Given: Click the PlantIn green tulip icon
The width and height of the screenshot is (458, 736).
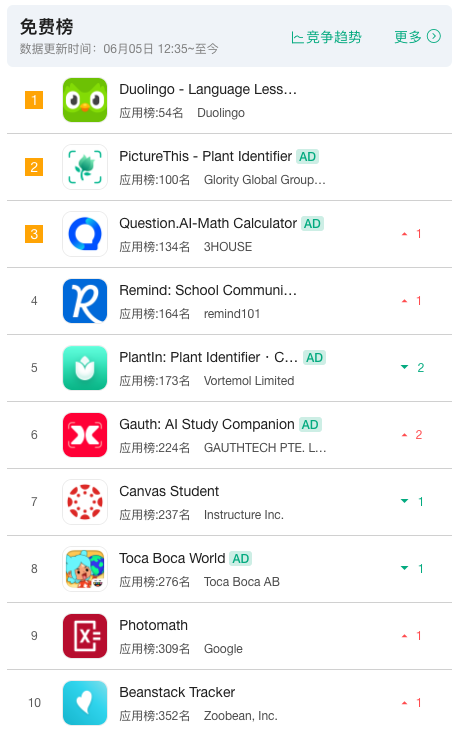Looking at the screenshot, I should (85, 368).
